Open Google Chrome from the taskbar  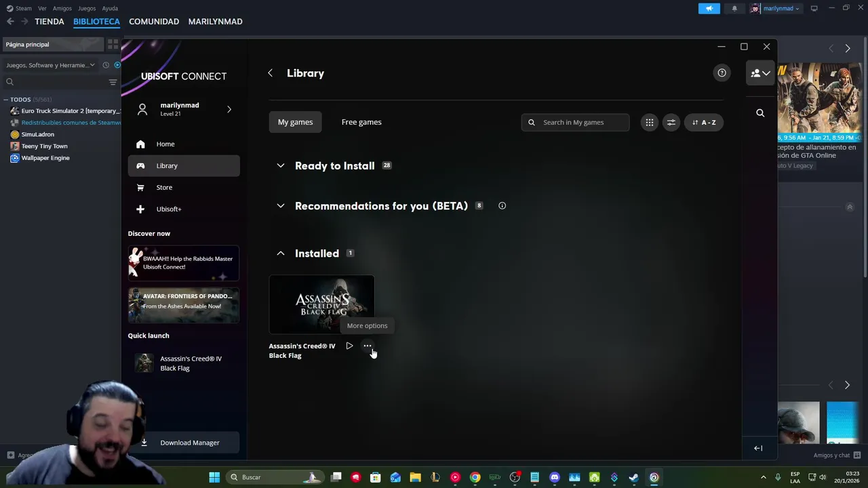pyautogui.click(x=475, y=477)
